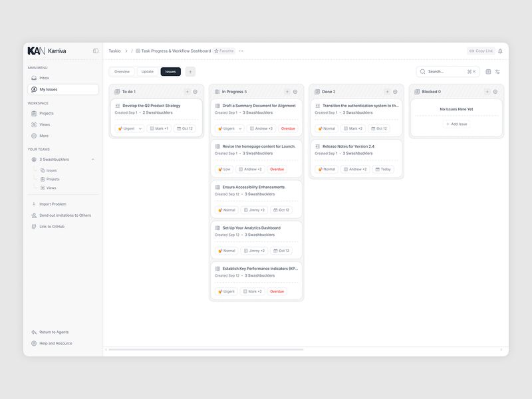The image size is (532, 399).
Task: Click Overdue badge on Establish Key Performance card
Action: point(277,291)
